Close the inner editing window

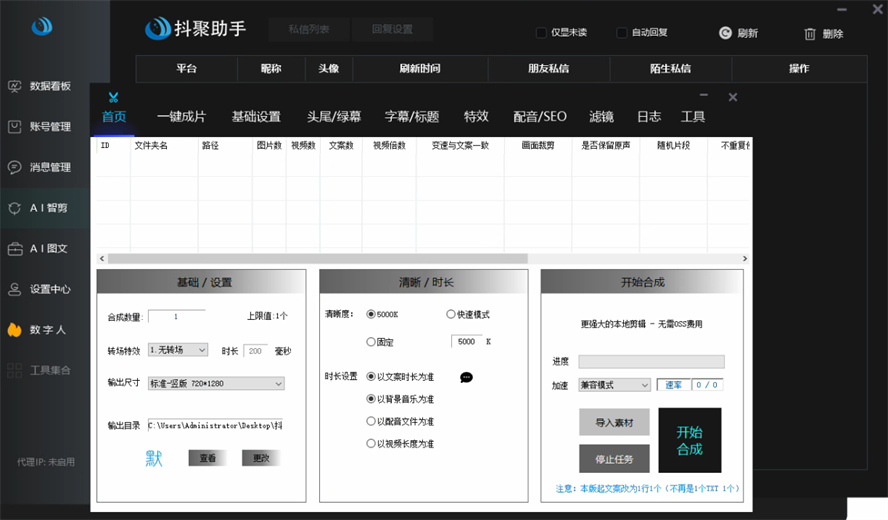[x=733, y=97]
